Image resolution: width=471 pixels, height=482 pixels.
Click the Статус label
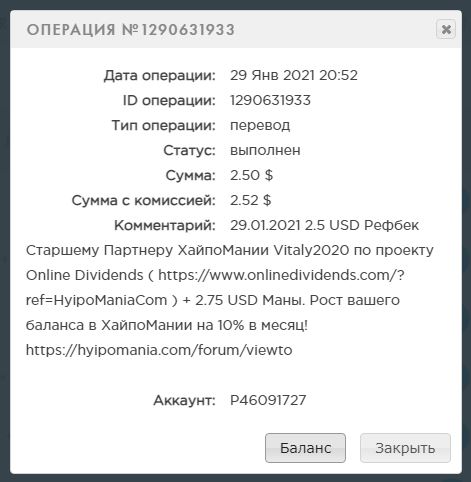point(189,150)
